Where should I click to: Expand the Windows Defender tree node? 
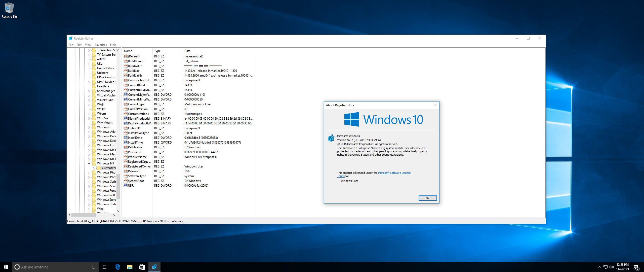point(89,136)
